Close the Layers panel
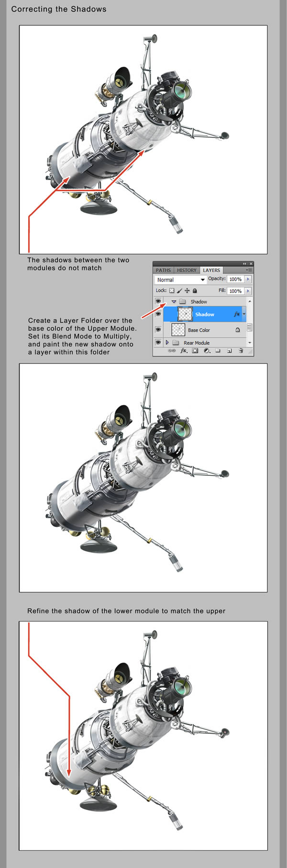Screen dimensions: 287x868 tap(251, 264)
